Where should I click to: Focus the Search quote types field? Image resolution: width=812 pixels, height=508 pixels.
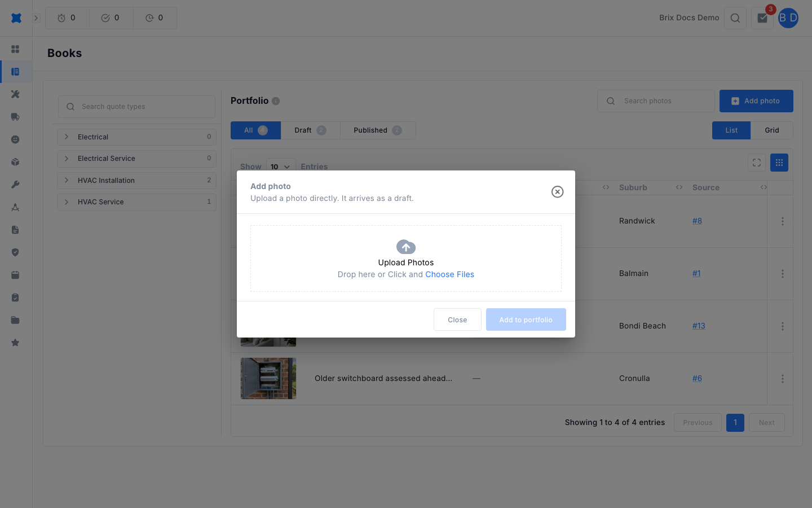(137, 107)
